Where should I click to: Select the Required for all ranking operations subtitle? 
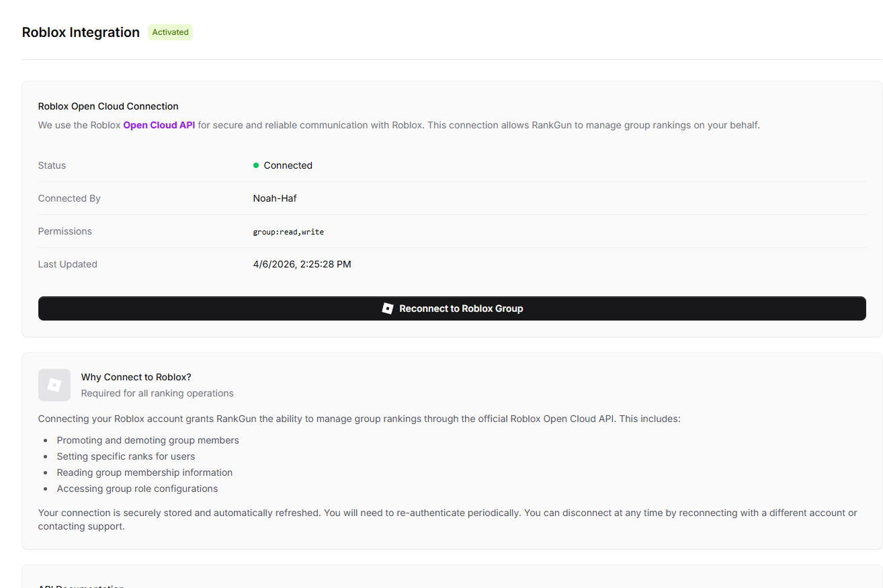(157, 393)
